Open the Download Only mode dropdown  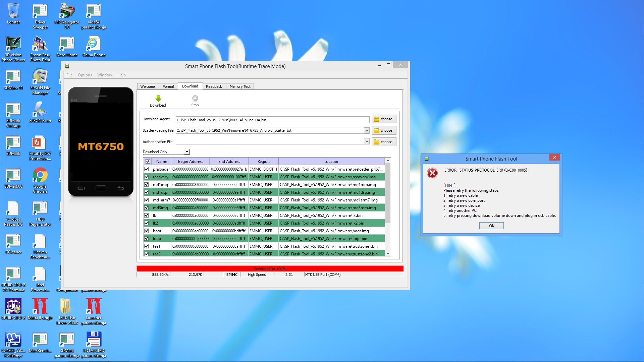click(187, 152)
